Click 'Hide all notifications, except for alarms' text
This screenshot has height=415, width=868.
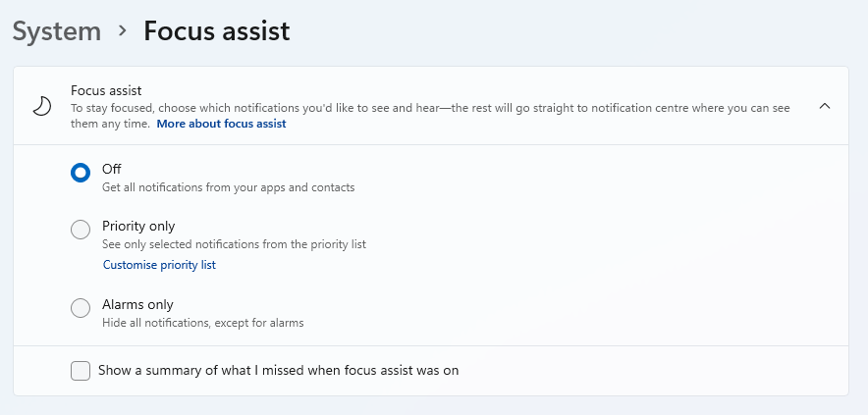coord(203,323)
